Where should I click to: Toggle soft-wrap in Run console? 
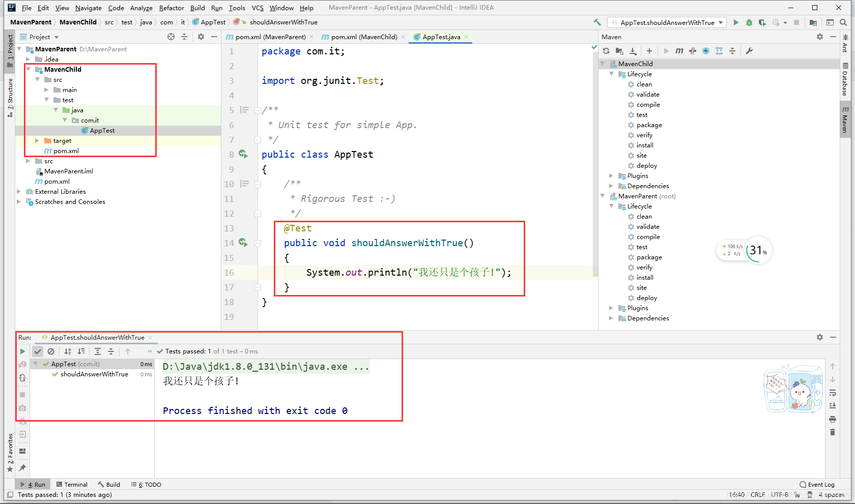point(833,393)
